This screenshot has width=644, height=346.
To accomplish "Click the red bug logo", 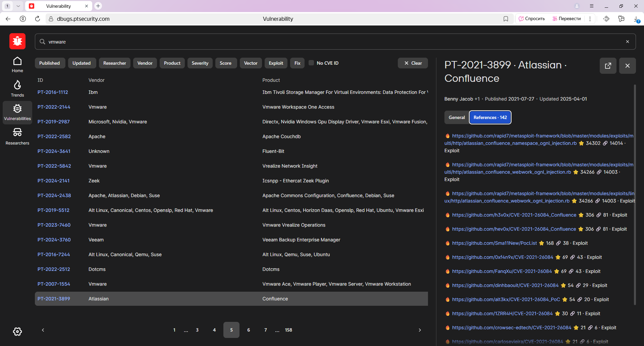I will tap(17, 42).
